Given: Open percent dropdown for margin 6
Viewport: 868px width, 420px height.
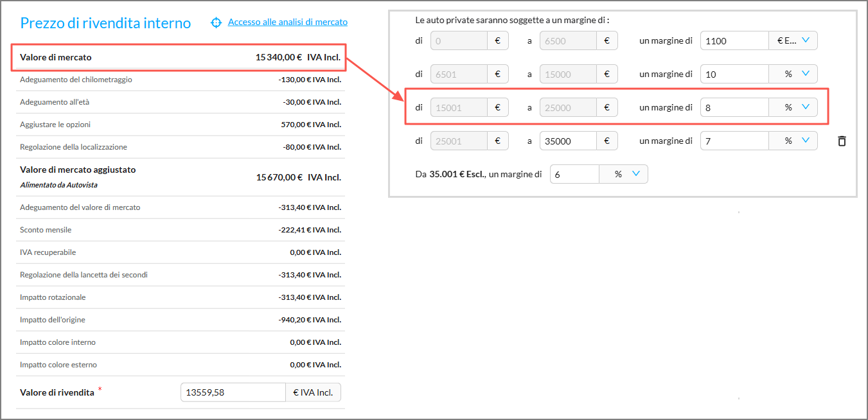Looking at the screenshot, I should [x=623, y=174].
